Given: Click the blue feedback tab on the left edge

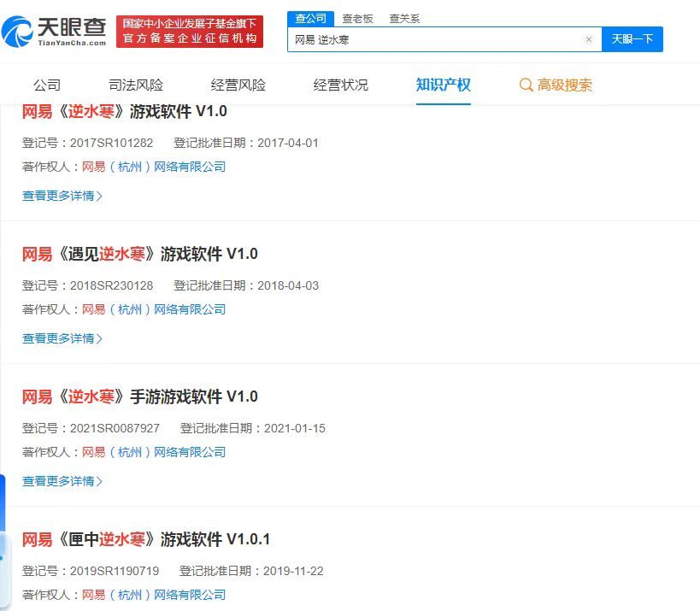Looking at the screenshot, I should click(6, 491).
